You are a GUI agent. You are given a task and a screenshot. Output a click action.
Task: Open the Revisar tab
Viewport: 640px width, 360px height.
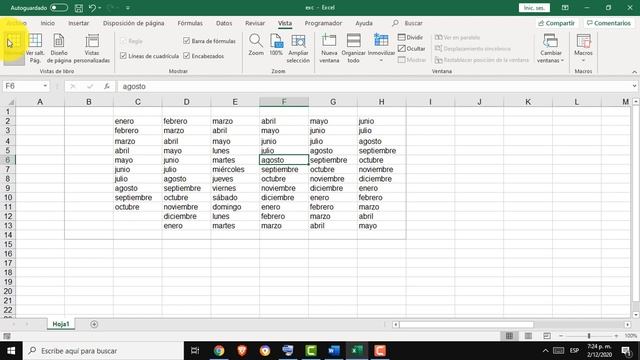click(x=255, y=23)
